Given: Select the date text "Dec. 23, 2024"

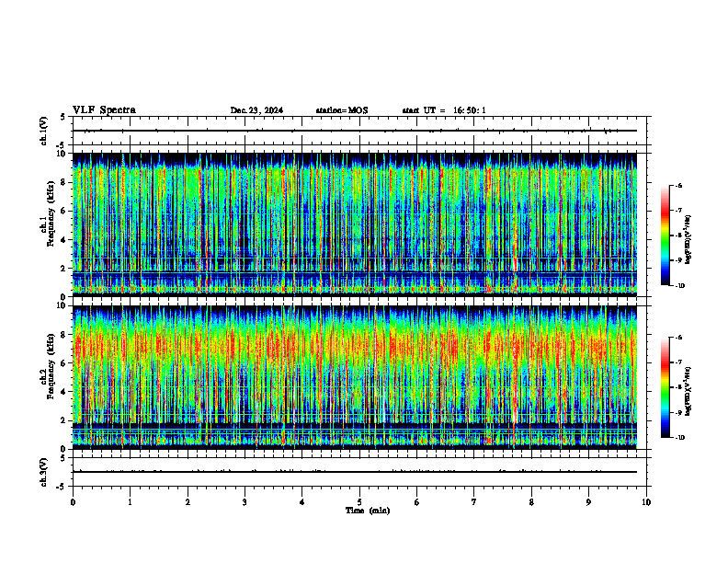Looking at the screenshot, I should 256,110.
